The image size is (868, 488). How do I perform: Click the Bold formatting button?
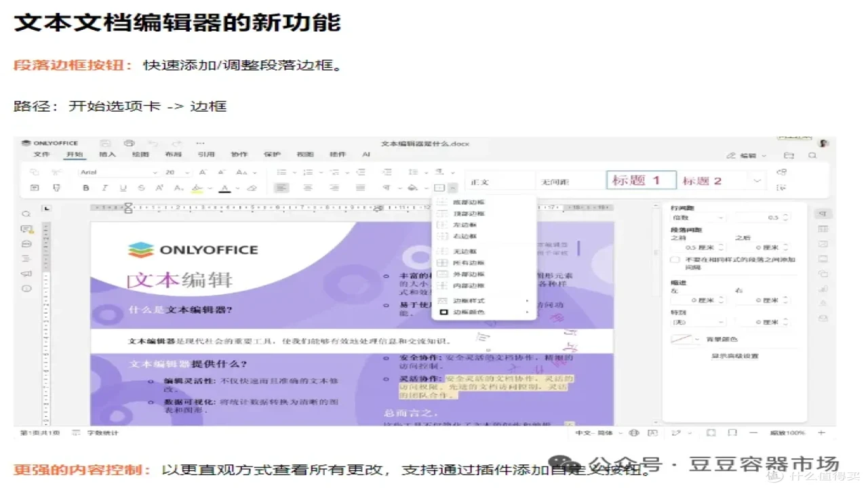[86, 188]
